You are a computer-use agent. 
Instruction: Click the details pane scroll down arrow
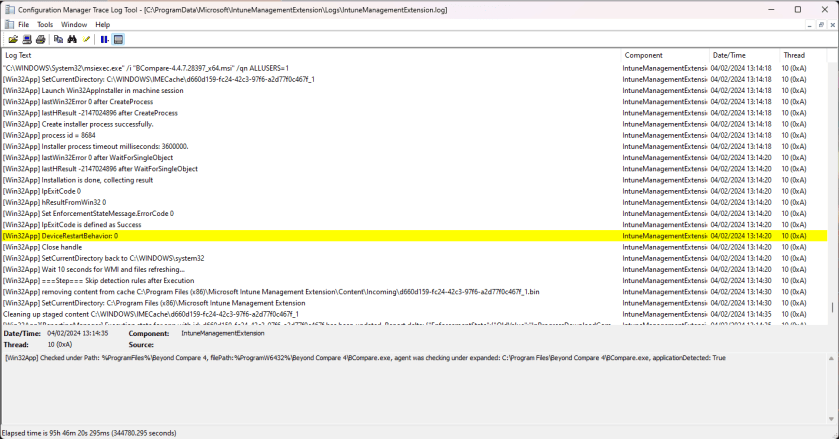click(831, 419)
